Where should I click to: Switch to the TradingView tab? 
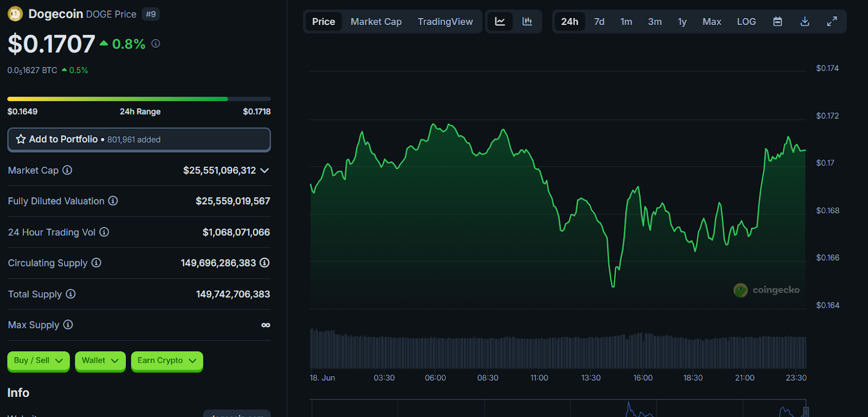pos(445,22)
